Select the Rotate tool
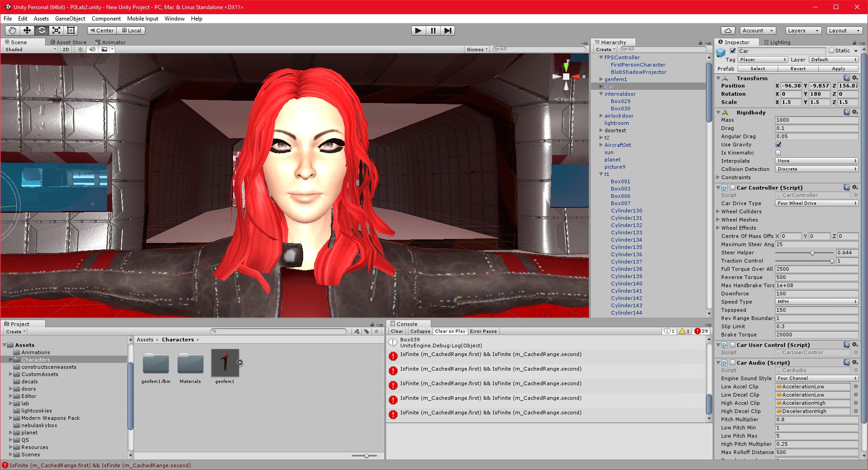The height and width of the screenshot is (470, 868). point(41,31)
